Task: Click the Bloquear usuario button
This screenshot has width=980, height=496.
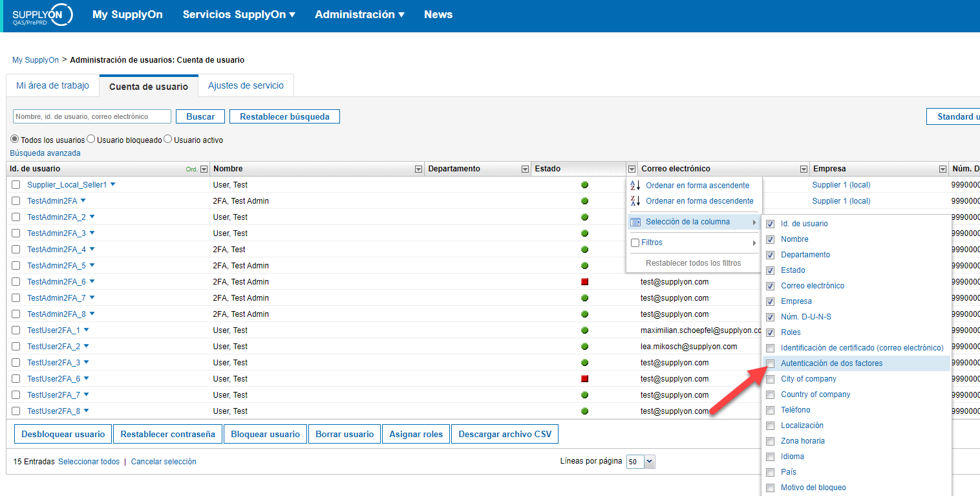Action: coord(266,434)
